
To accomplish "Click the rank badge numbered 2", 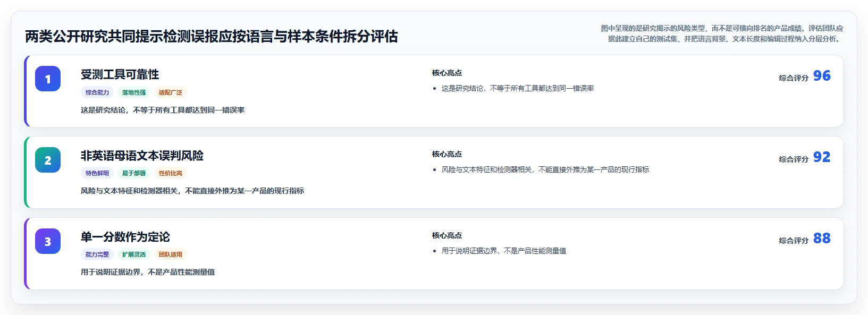I will tap(48, 160).
